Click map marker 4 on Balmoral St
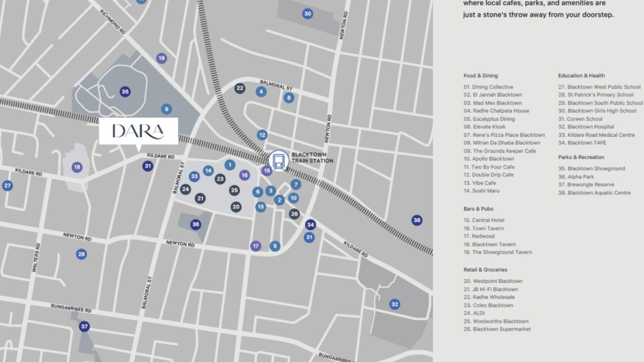Image resolution: width=644 pixels, height=362 pixels. pos(261,92)
